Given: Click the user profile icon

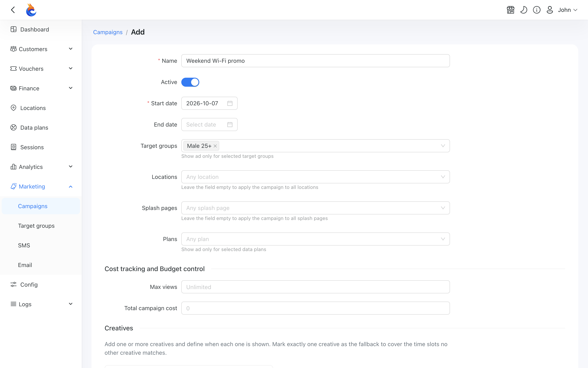Looking at the screenshot, I should (550, 10).
